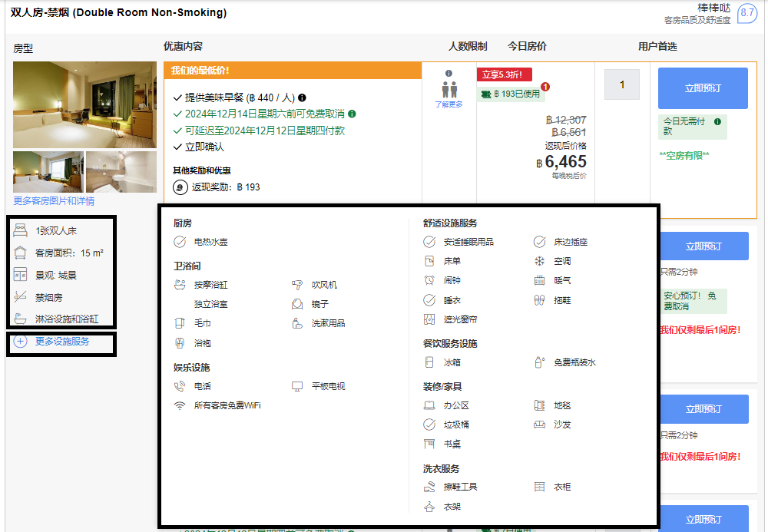
Task: Click the sofa icon beside 沙发
Action: (x=539, y=425)
